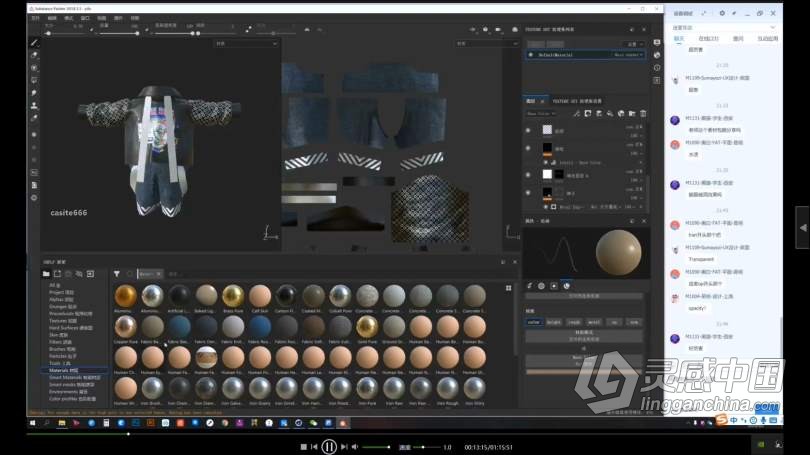Image resolution: width=810 pixels, height=455 pixels.
Task: Toggle the height channel button
Action: click(x=554, y=322)
